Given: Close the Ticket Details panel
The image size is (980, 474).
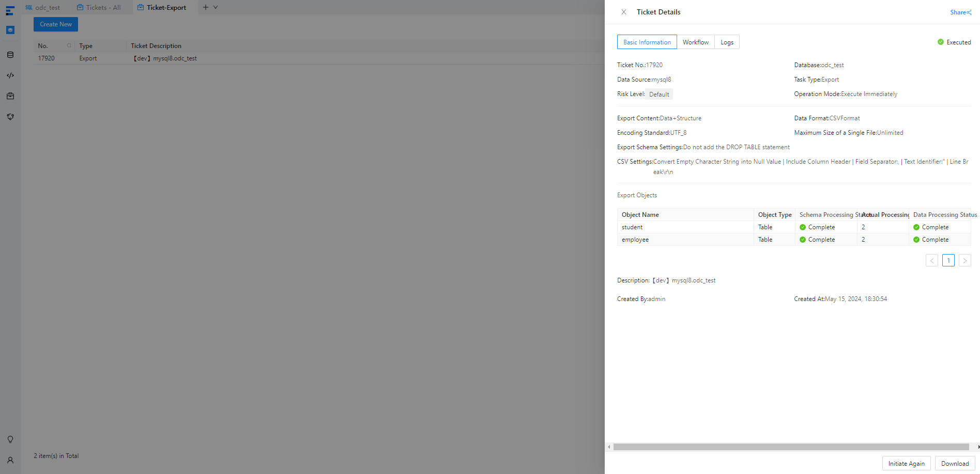Looking at the screenshot, I should pyautogui.click(x=624, y=12).
